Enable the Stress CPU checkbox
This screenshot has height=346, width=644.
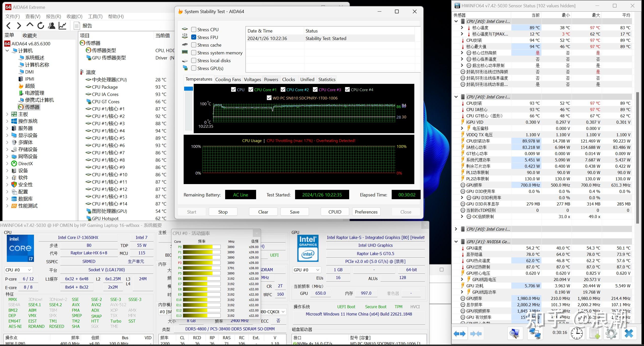click(x=194, y=29)
